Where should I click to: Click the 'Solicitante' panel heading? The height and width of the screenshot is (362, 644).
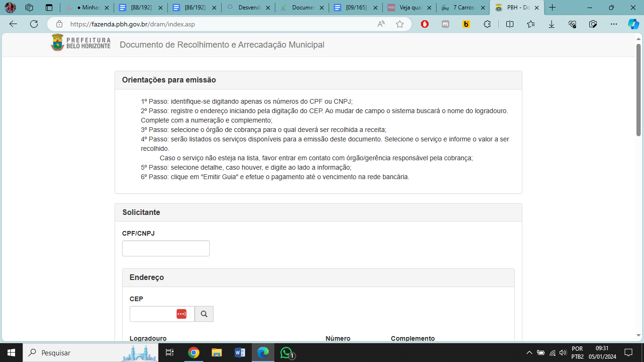click(141, 213)
